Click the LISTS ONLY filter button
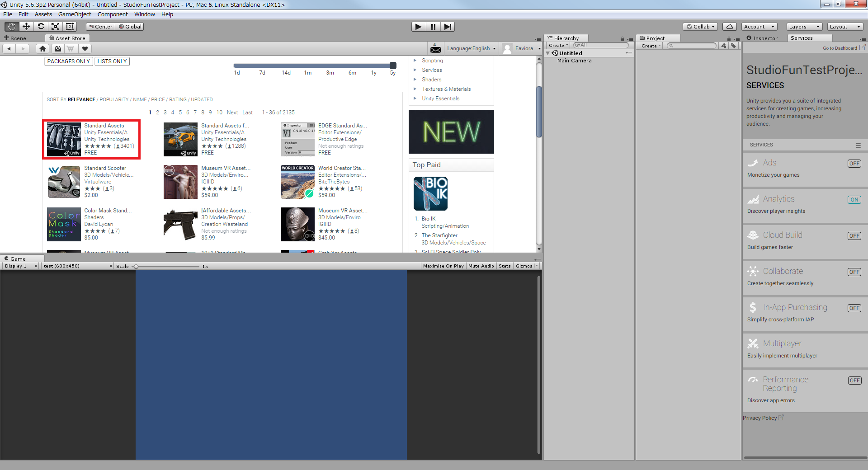 [x=112, y=61]
